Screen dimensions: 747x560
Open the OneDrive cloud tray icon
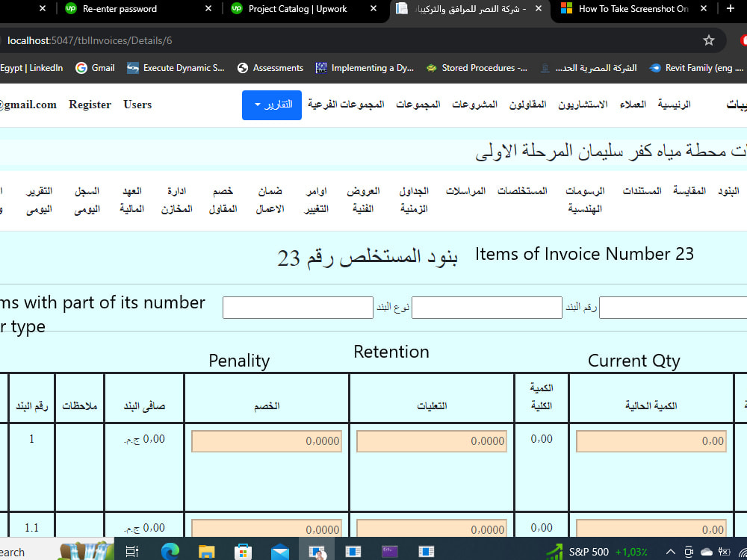707,552
